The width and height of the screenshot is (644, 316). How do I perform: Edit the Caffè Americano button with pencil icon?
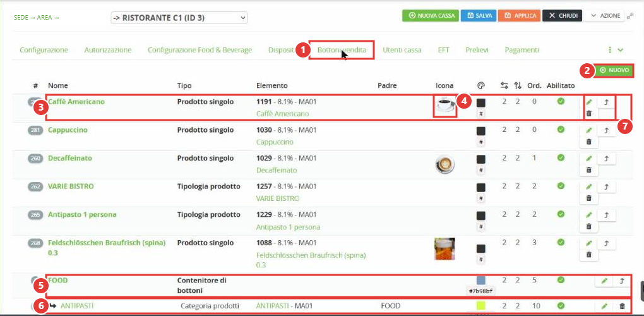point(589,102)
